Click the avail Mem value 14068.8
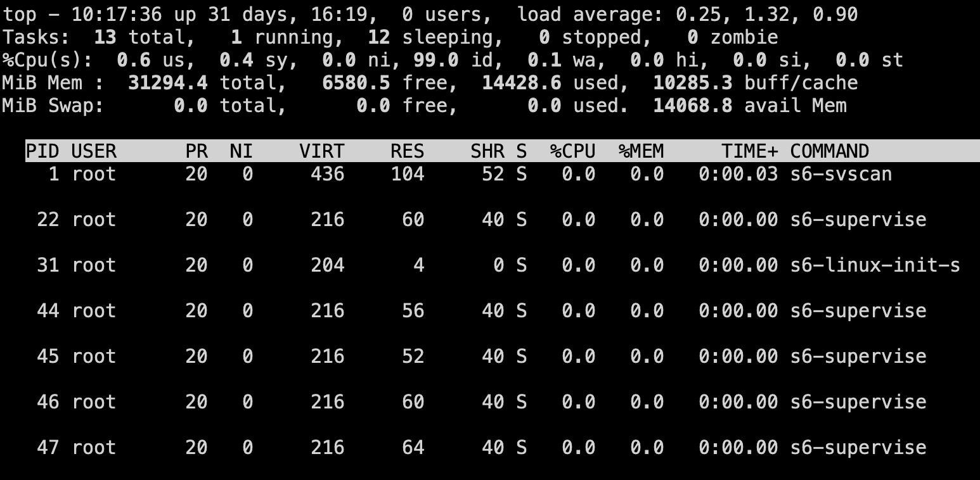980x480 pixels. tap(692, 106)
